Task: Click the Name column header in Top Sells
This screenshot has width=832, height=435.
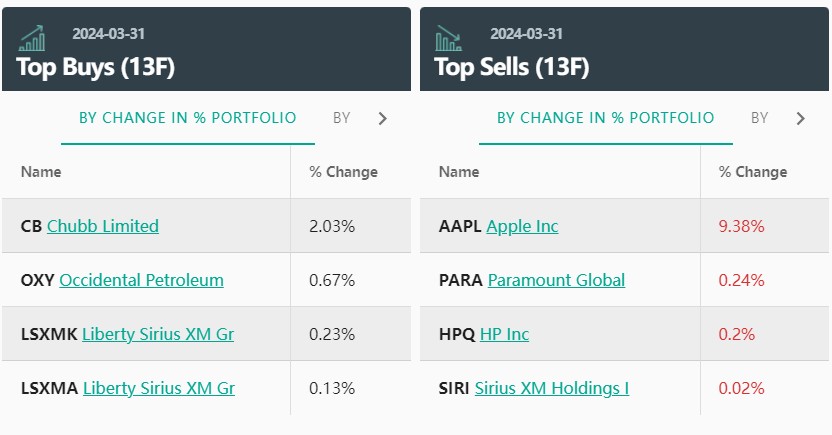Action: (x=459, y=172)
